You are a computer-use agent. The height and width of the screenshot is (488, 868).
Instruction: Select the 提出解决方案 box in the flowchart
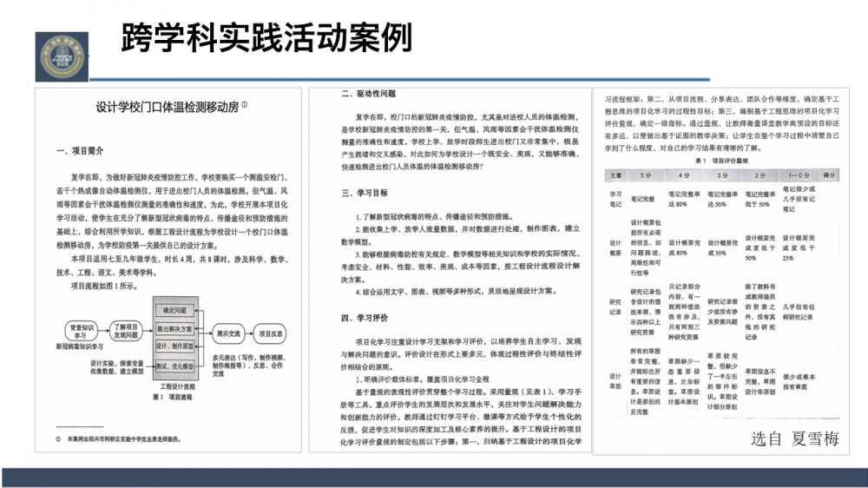[174, 329]
